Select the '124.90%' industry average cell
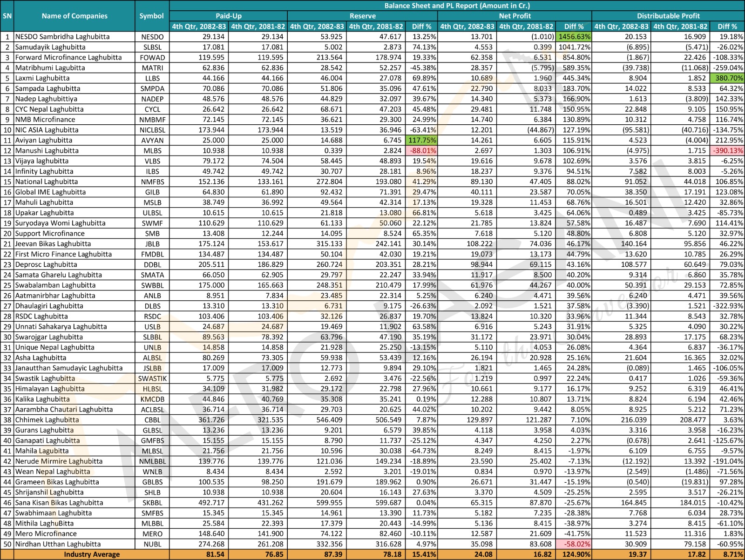Screen dimensions: 745x560 574,554
